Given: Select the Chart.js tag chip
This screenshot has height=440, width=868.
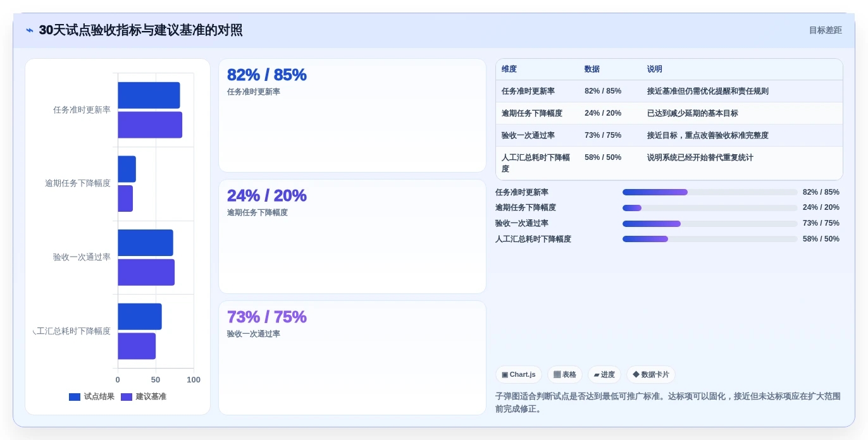Looking at the screenshot, I should [x=519, y=375].
